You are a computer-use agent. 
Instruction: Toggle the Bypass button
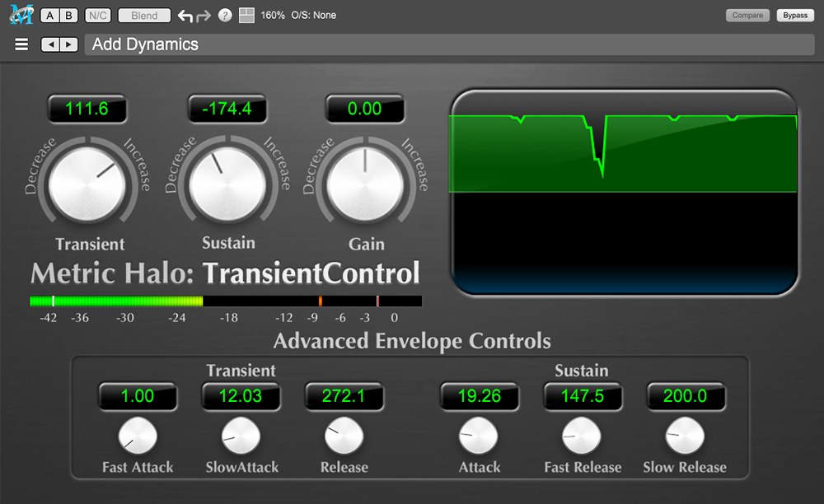tap(795, 16)
